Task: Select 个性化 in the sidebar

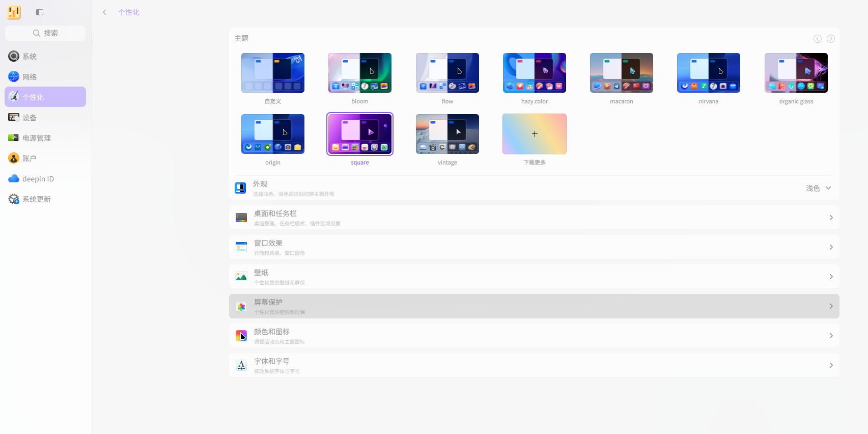Action: pyautogui.click(x=45, y=97)
